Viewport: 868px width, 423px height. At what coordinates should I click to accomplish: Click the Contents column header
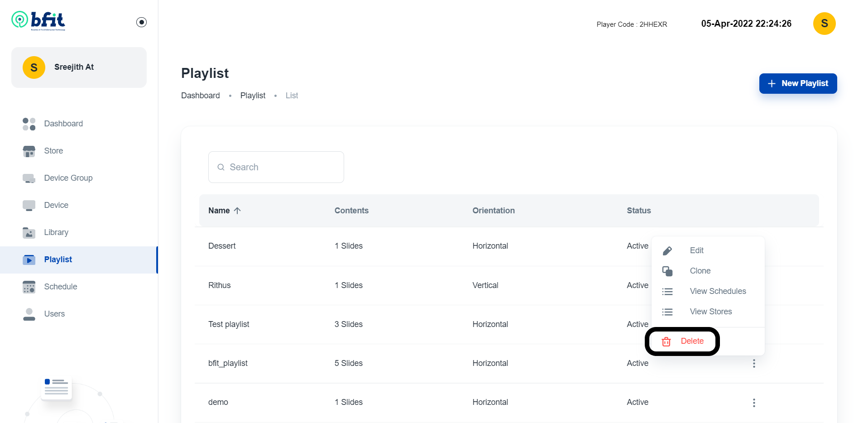351,211
